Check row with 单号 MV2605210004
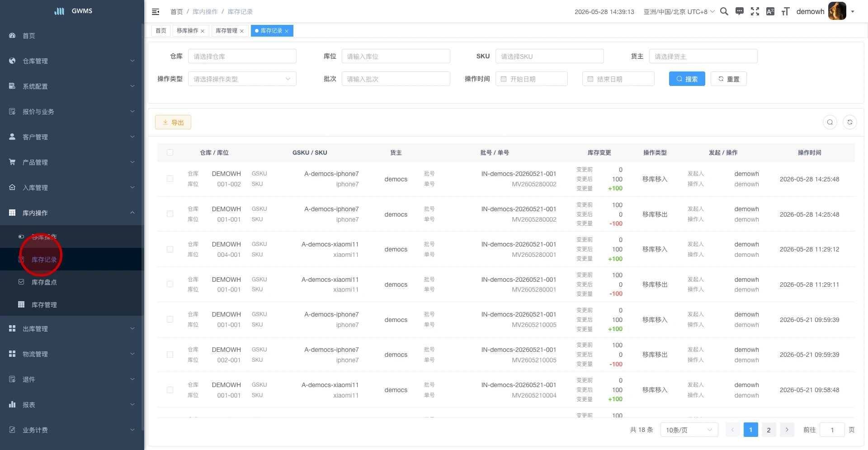The width and height of the screenshot is (868, 450). [x=170, y=390]
